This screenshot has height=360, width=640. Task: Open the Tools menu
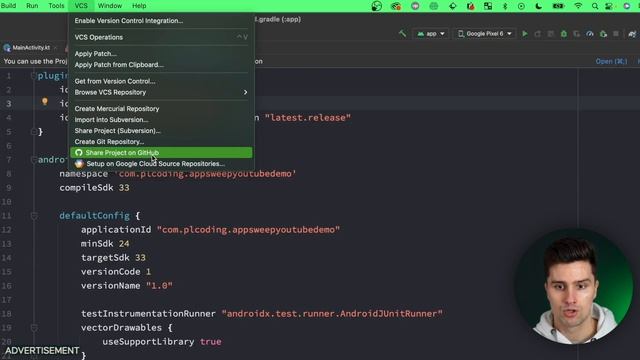pyautogui.click(x=56, y=6)
